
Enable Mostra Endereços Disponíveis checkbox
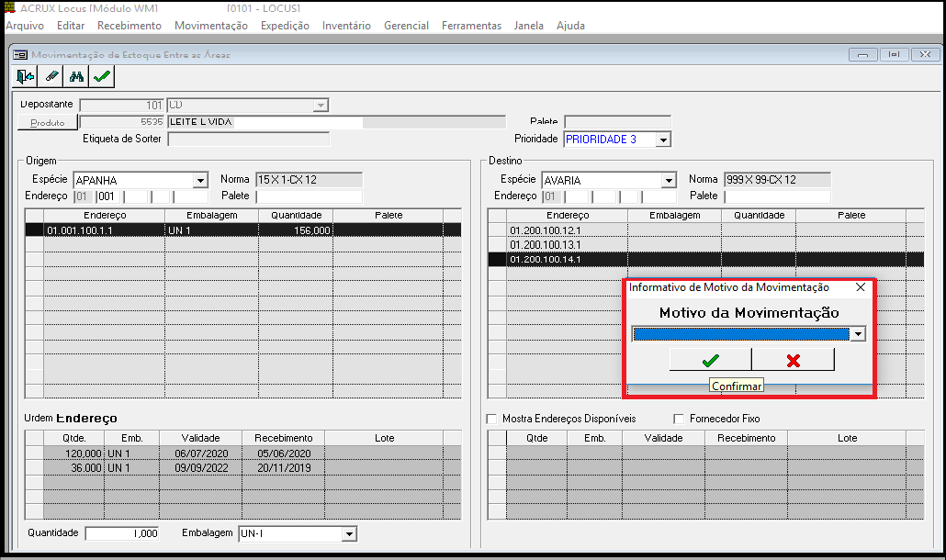(491, 419)
